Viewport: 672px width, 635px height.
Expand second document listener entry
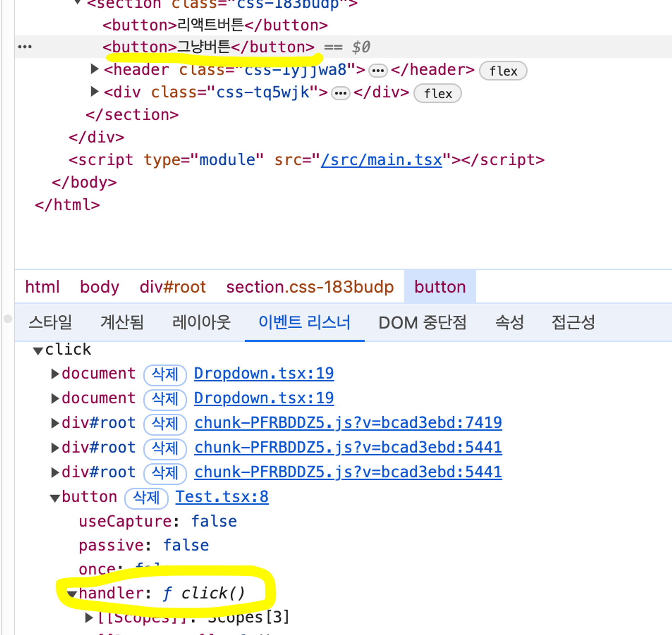pyautogui.click(x=55, y=398)
